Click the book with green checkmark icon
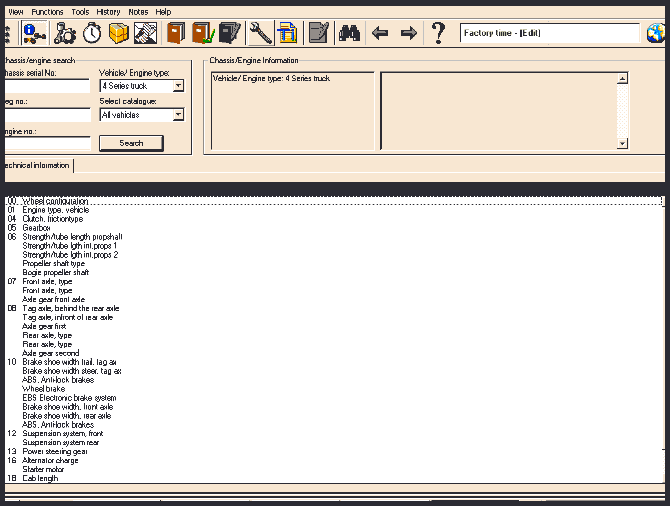Image resolution: width=670 pixels, height=506 pixels. coord(203,33)
